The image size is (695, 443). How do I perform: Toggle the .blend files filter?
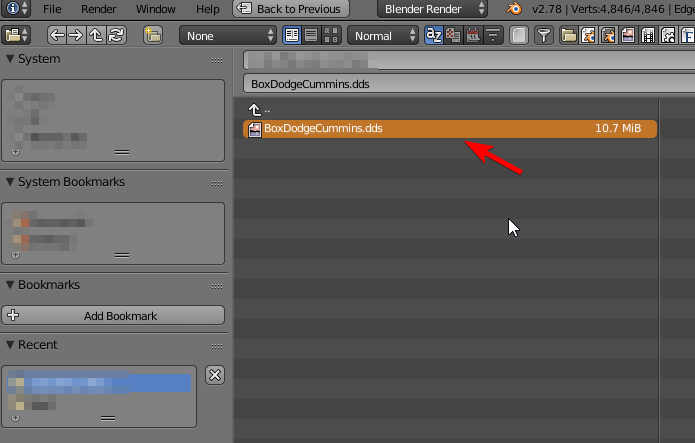pos(588,35)
